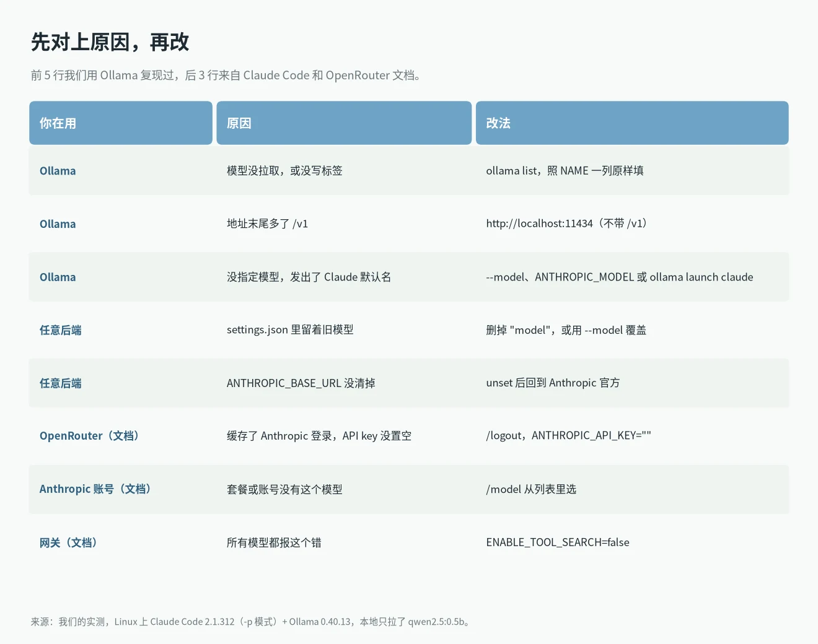The width and height of the screenshot is (818, 644).
Task: Click Ollama in the 没指定模型 row
Action: tap(58, 277)
